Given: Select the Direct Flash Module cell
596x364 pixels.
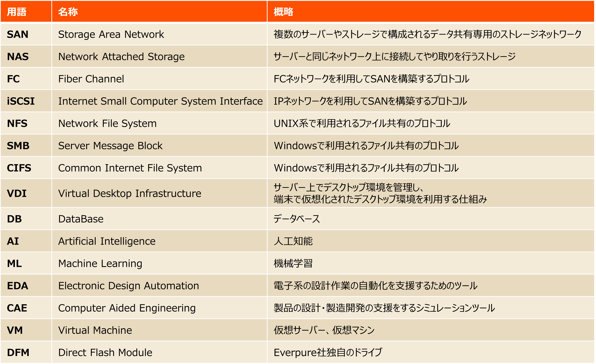Looking at the screenshot, I should pyautogui.click(x=105, y=352).
